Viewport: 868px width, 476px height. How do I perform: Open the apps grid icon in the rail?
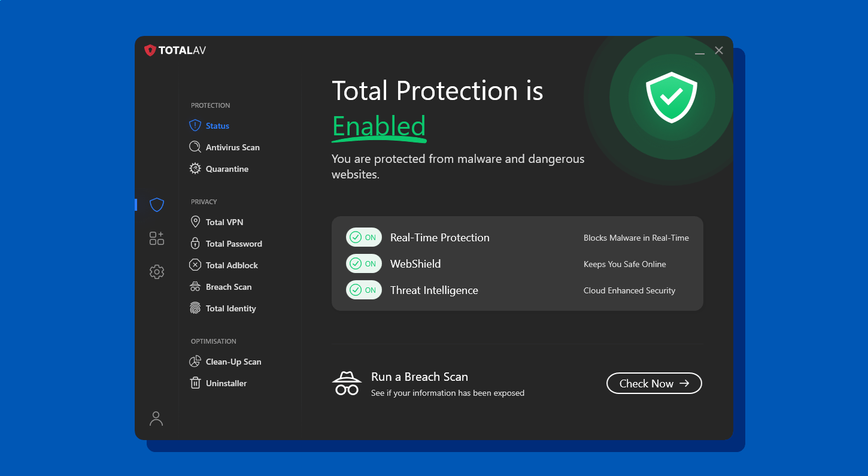tap(156, 238)
